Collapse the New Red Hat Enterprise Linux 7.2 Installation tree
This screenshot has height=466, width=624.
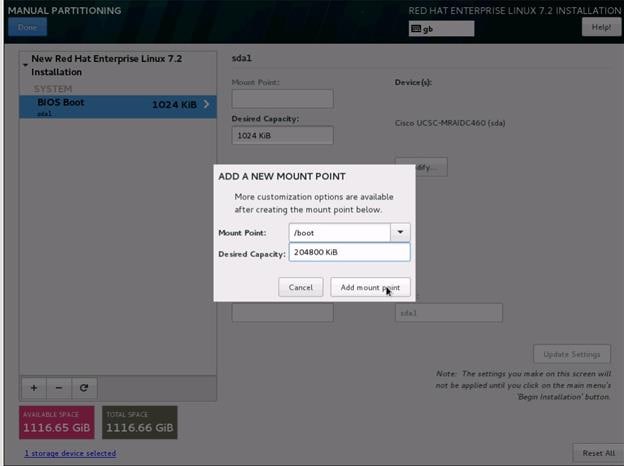tap(25, 65)
